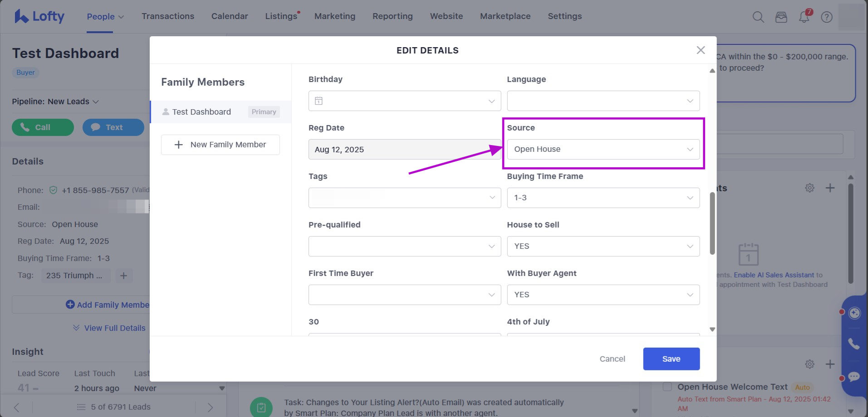Open the inbox tray icon
The height and width of the screenshot is (417, 868).
(781, 17)
